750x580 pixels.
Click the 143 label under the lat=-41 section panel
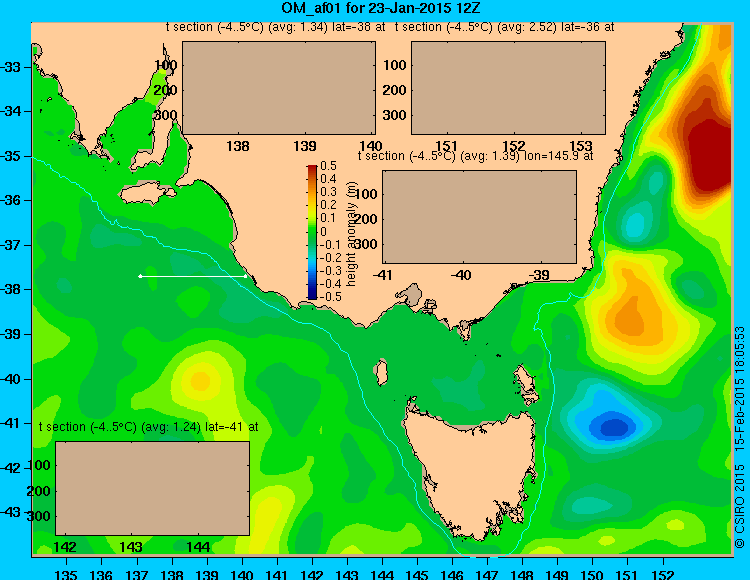click(x=131, y=547)
